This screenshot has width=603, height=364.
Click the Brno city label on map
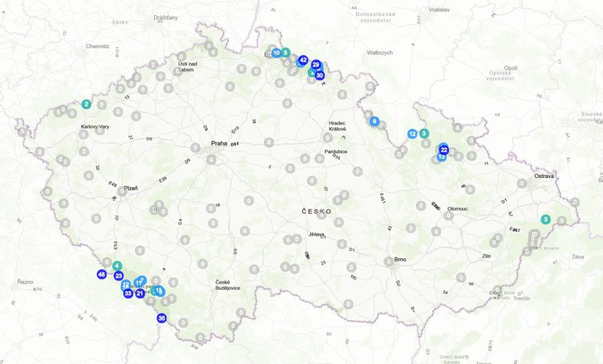coord(401,259)
